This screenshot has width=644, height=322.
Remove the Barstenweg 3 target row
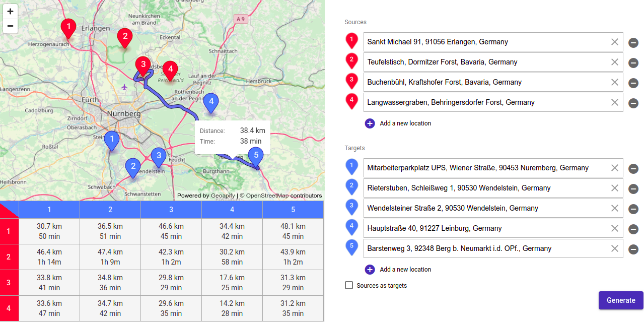tap(633, 249)
